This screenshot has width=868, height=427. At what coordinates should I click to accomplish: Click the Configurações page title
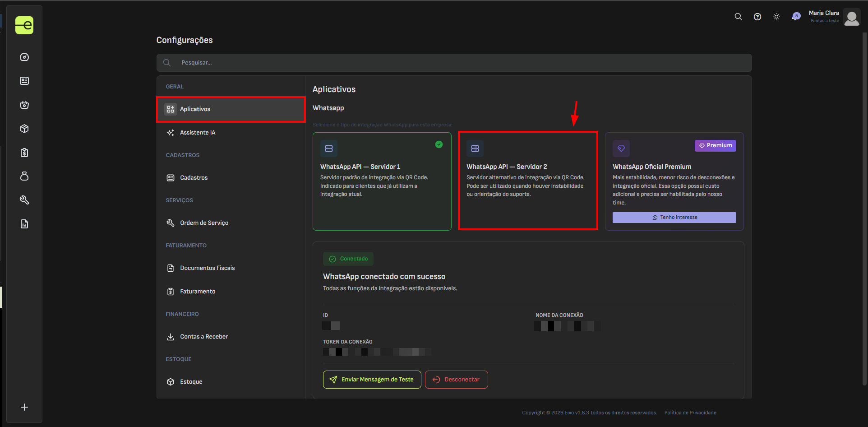[x=185, y=40]
